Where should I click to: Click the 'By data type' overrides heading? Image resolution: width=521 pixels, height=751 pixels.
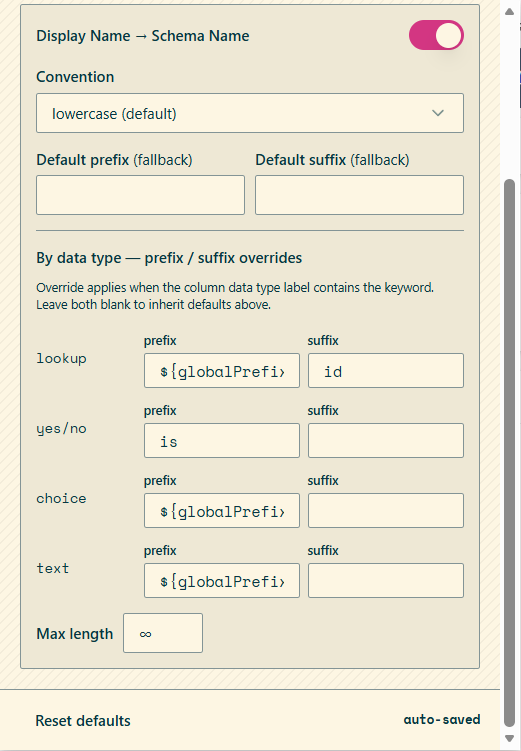169,258
